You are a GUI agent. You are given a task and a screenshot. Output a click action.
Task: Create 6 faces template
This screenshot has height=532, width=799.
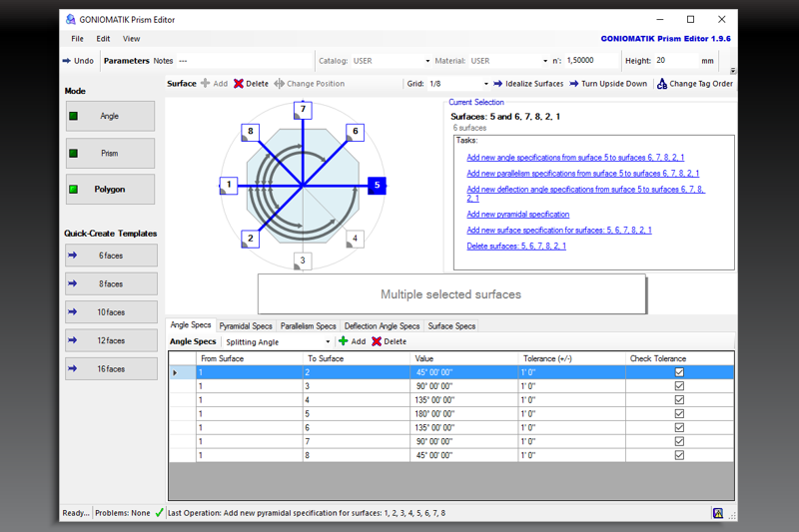(111, 256)
